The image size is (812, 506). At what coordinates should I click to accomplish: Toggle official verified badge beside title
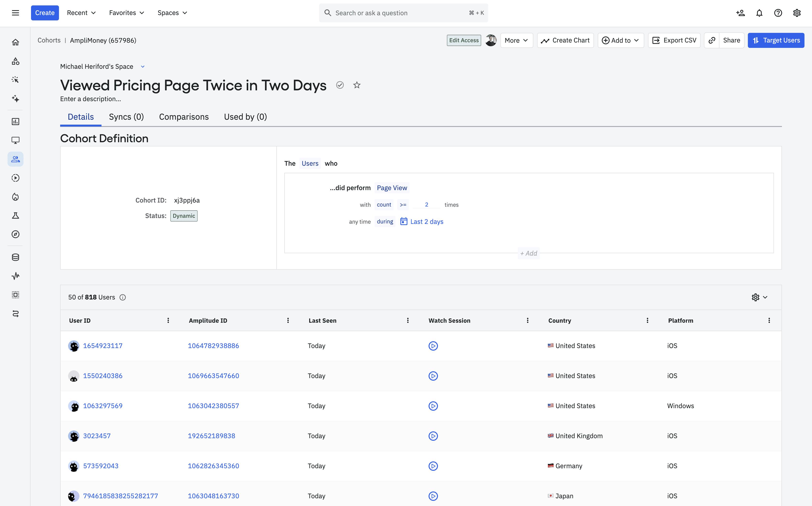pyautogui.click(x=340, y=85)
